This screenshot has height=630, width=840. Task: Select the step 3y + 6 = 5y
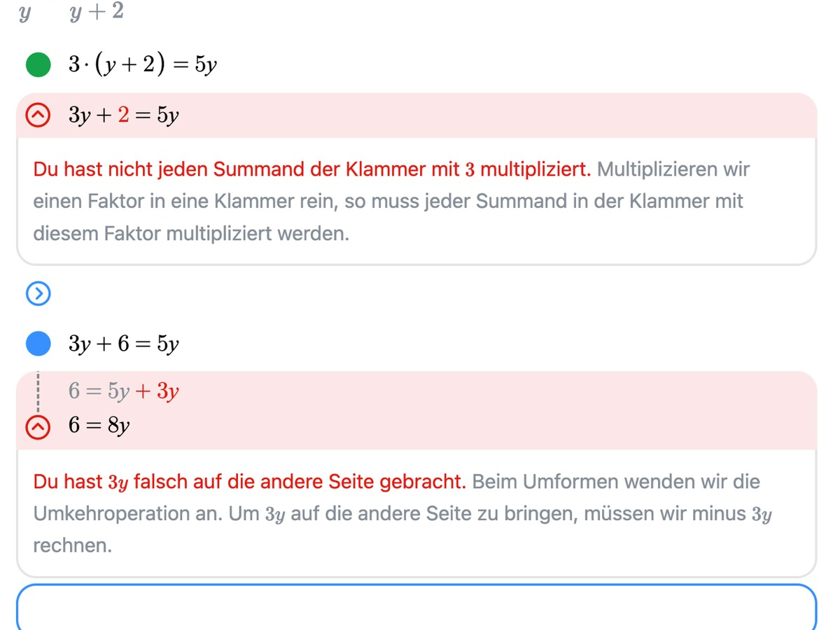coord(124,344)
